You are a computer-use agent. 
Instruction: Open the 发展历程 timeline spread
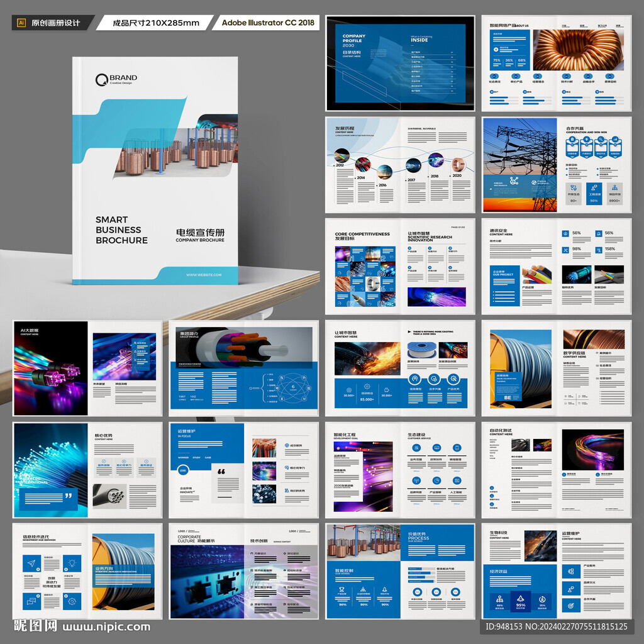(x=400, y=165)
